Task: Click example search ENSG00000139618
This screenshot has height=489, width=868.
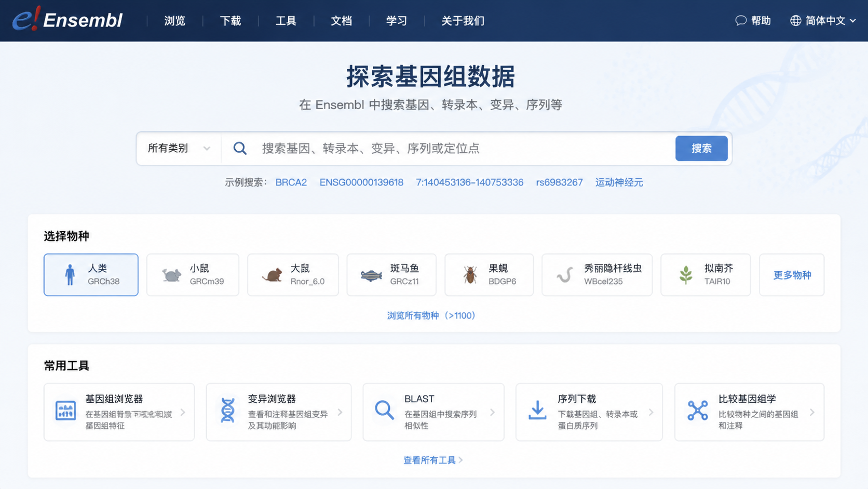Action: (361, 182)
